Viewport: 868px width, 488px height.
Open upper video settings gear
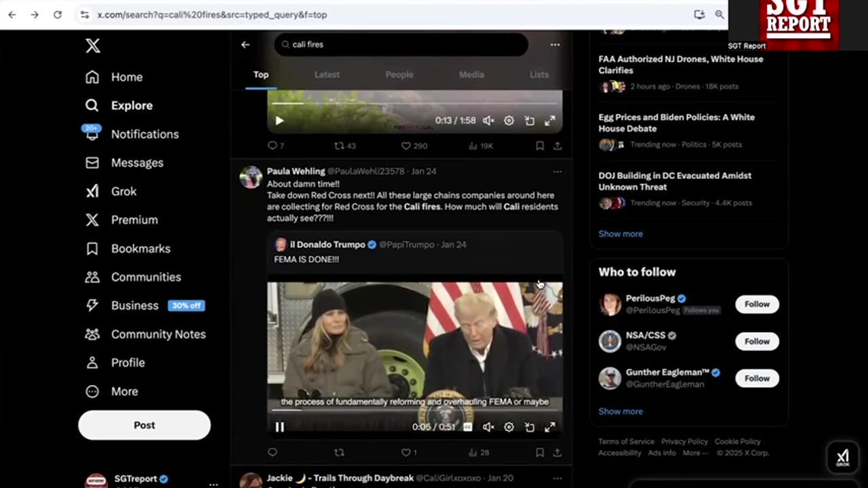509,121
